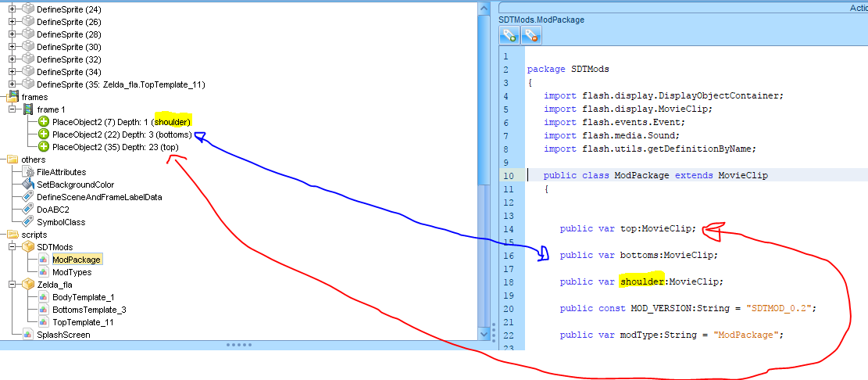The height and width of the screenshot is (380, 868).
Task: Click the SplashScreen script file icon
Action: (28, 335)
